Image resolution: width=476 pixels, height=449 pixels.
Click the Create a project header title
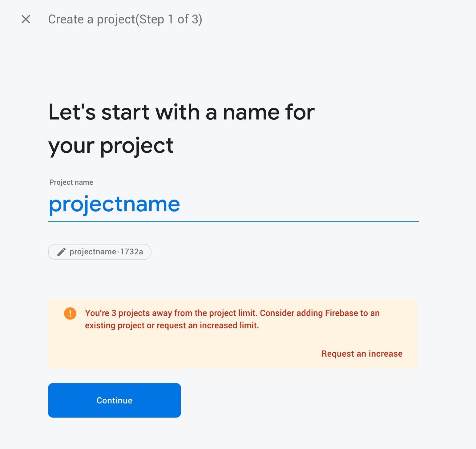pos(92,19)
